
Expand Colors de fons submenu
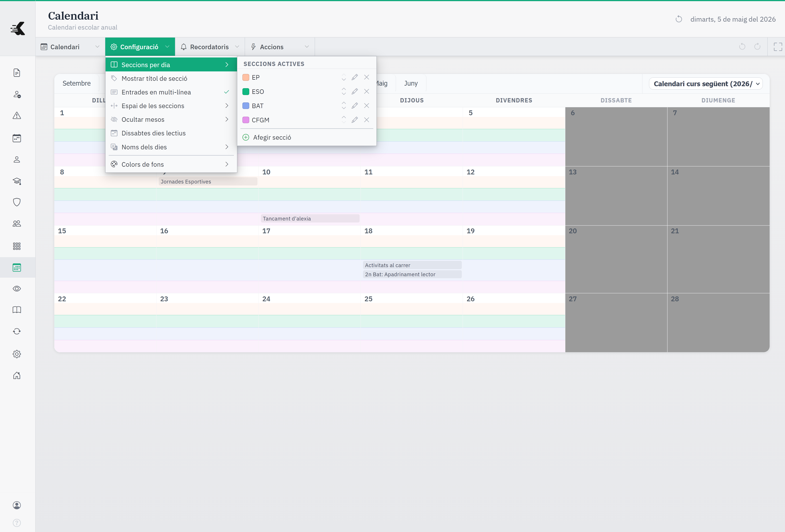click(171, 164)
